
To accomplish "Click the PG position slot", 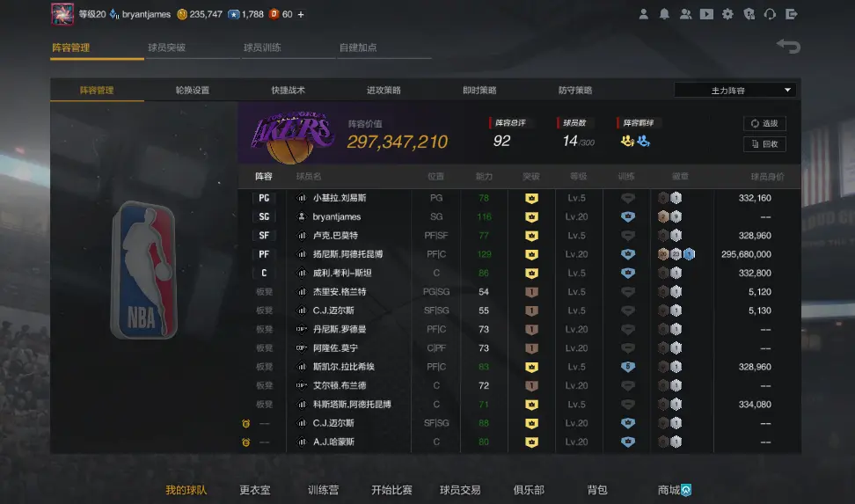I will [x=264, y=198].
